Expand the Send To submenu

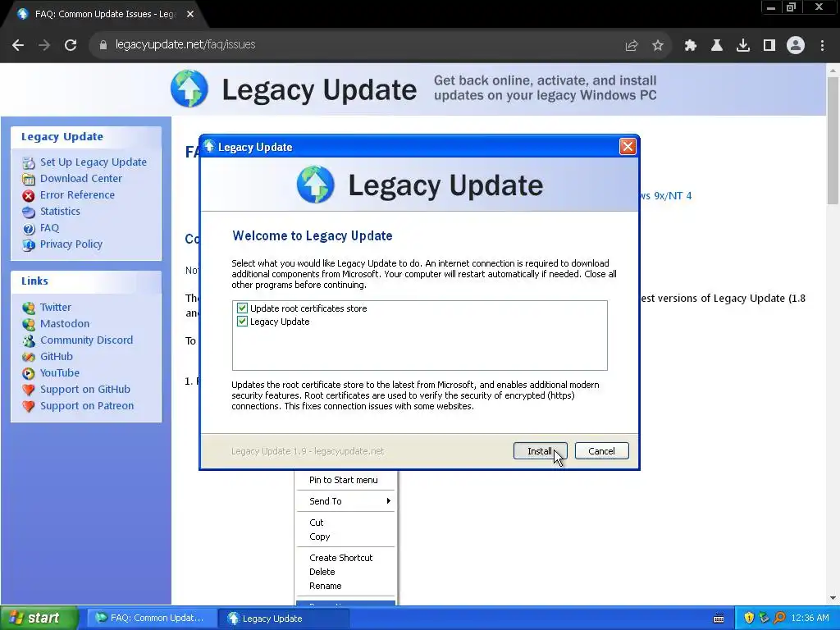tap(345, 501)
